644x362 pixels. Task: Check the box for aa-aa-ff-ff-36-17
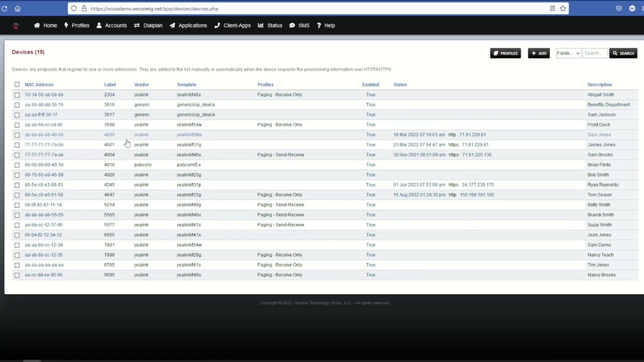click(x=17, y=115)
